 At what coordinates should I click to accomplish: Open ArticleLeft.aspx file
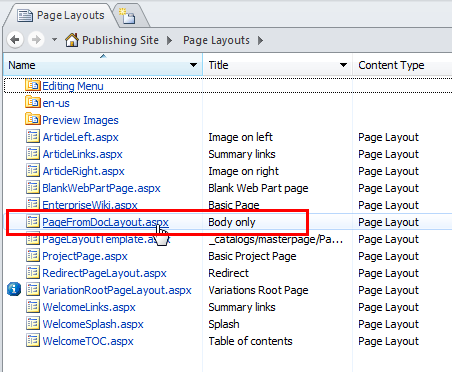pos(80,137)
